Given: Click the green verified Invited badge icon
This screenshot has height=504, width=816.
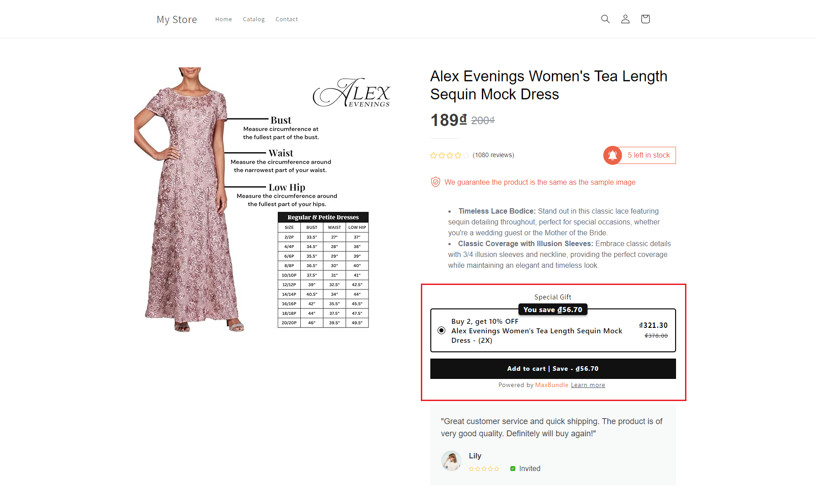Looking at the screenshot, I should (x=513, y=469).
